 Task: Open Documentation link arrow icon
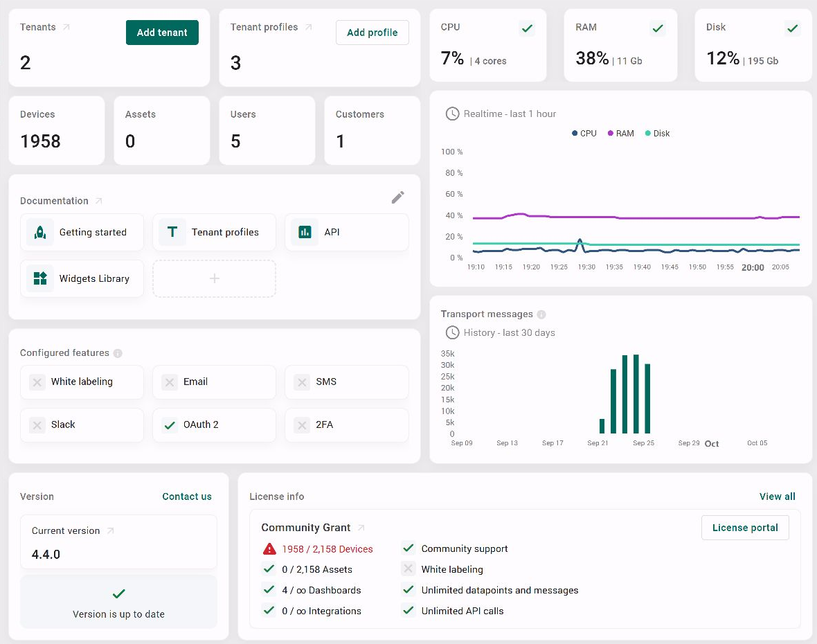(99, 201)
